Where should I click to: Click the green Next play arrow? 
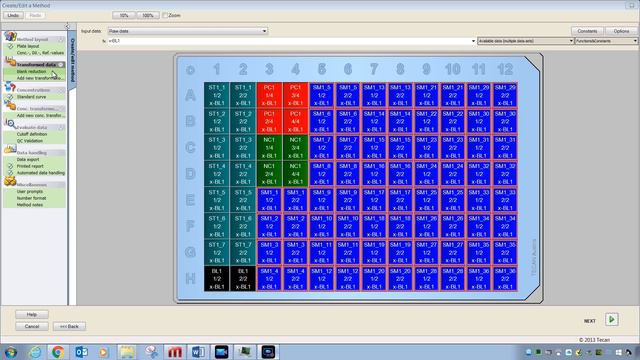coord(611,320)
